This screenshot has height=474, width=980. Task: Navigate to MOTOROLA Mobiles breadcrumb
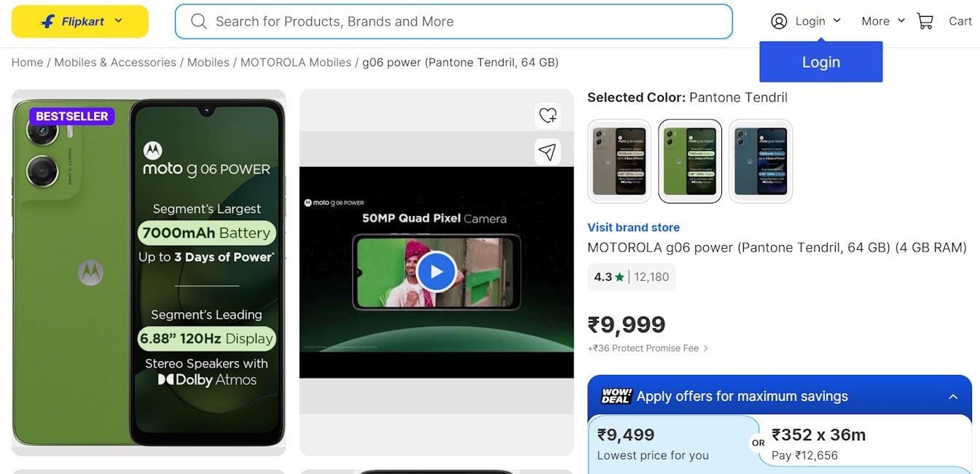(296, 63)
